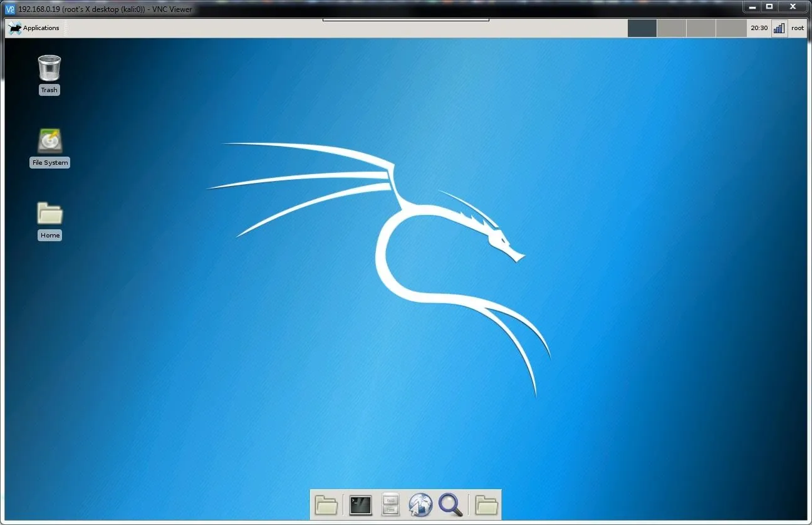Switch to the first workspace

click(x=642, y=28)
